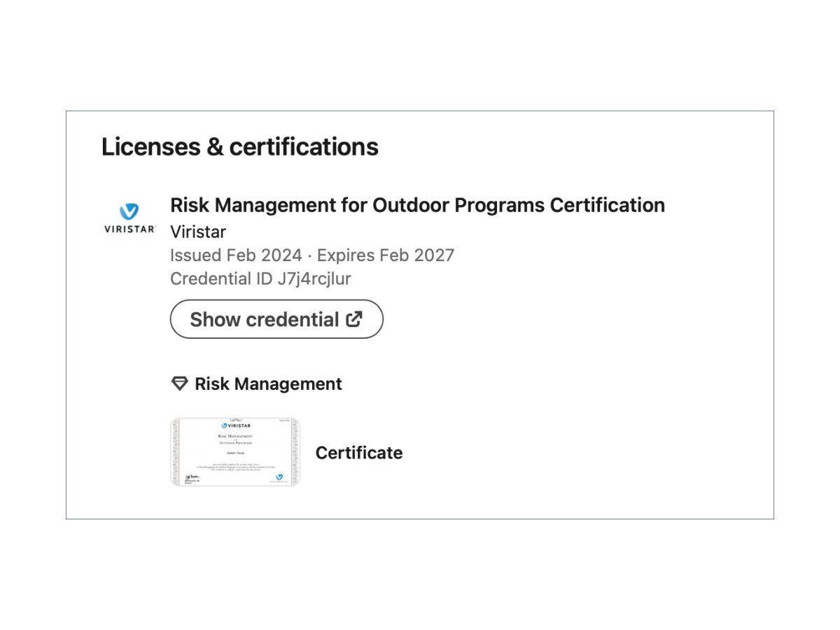Click the Expires Feb 2027 text
The image size is (840, 630).
386,255
